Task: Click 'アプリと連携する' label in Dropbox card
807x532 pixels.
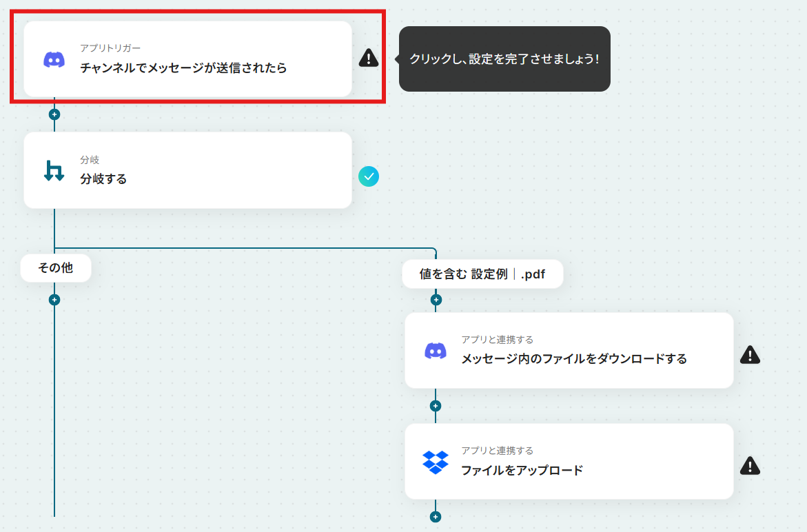Action: 497,451
